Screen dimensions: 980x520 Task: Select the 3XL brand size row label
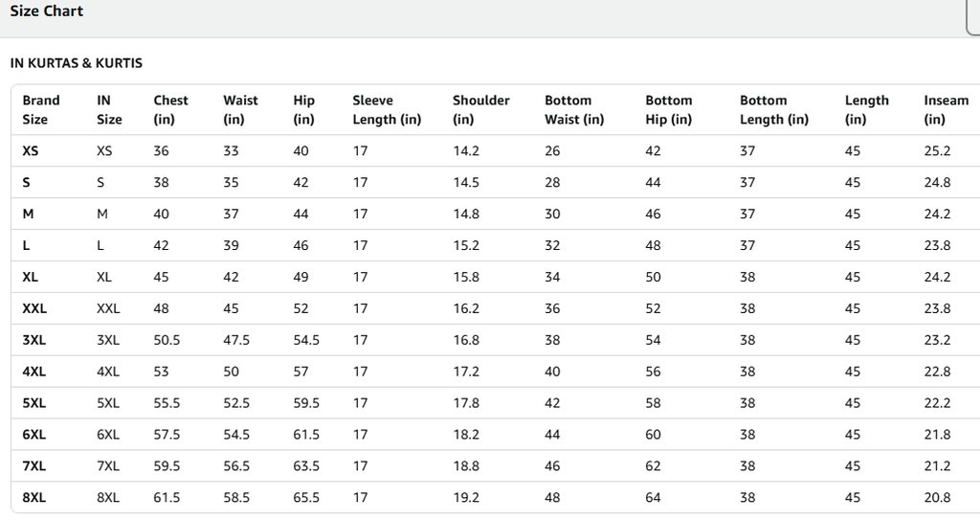click(34, 340)
